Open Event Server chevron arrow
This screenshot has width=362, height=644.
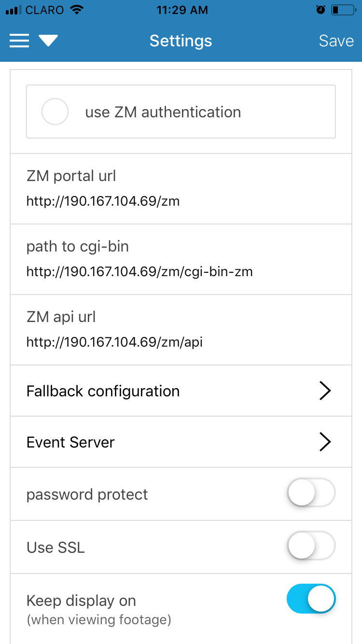tap(325, 442)
